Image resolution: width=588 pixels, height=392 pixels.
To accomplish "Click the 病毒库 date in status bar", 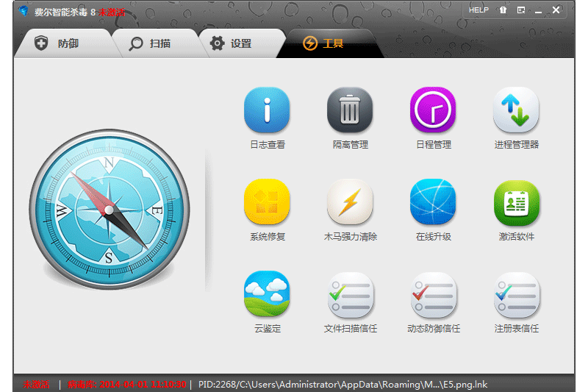I will pyautogui.click(x=126, y=385).
